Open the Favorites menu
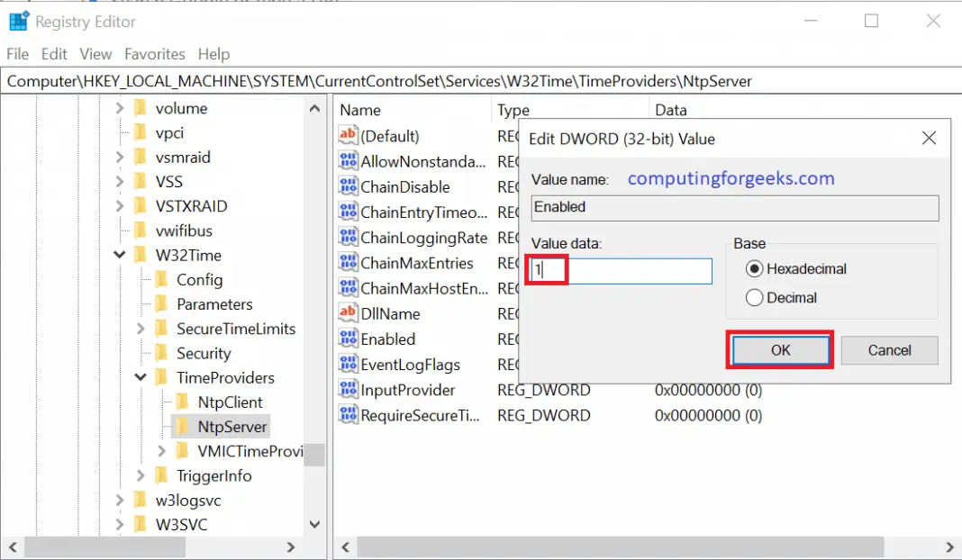Viewport: 962px width, 560px height. 154,54
